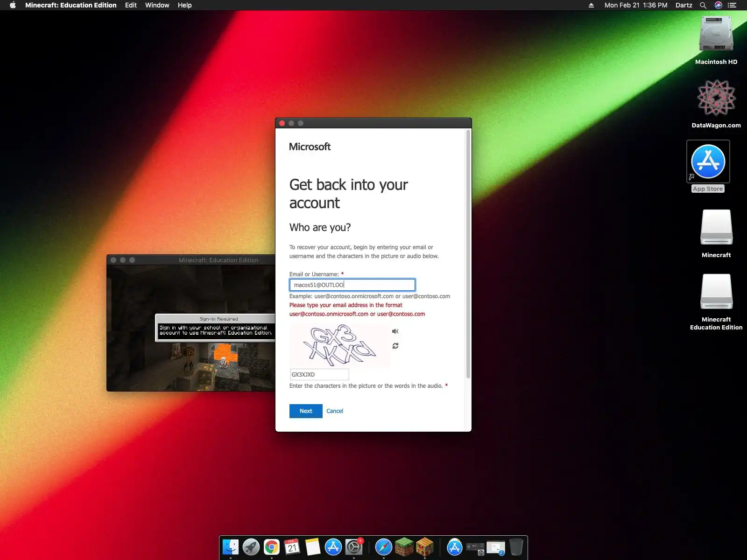The width and height of the screenshot is (747, 560).
Task: Open the Trash in the dock
Action: (x=516, y=547)
